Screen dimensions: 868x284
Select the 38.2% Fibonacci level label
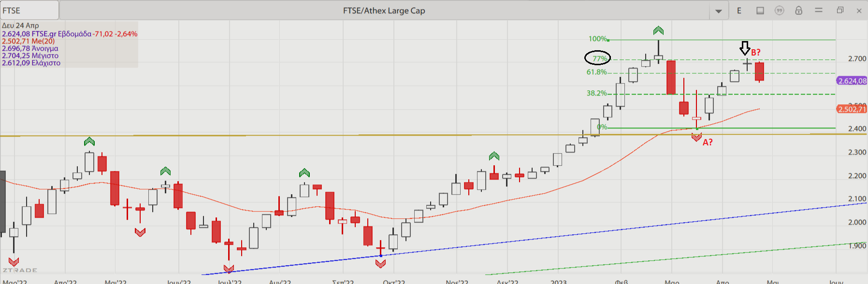(596, 93)
